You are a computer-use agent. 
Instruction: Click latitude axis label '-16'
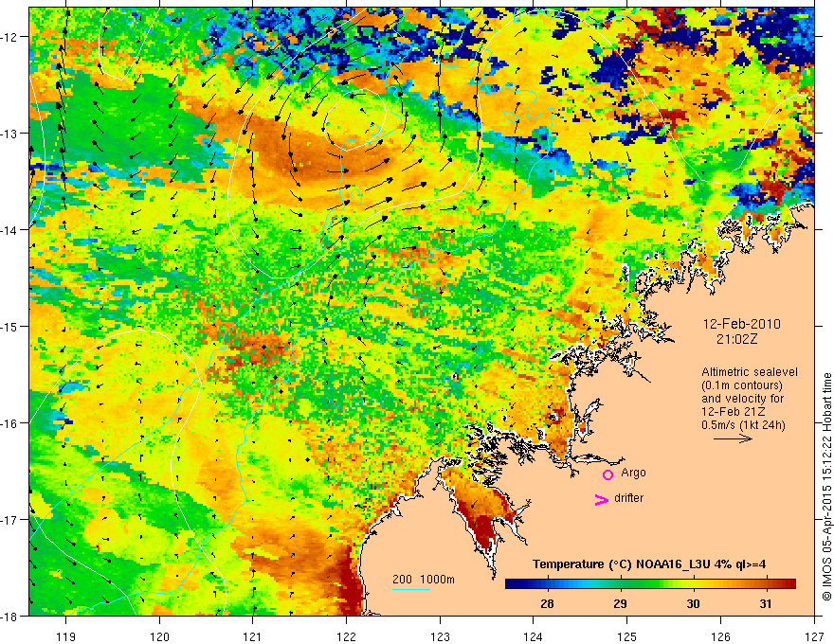[9, 423]
